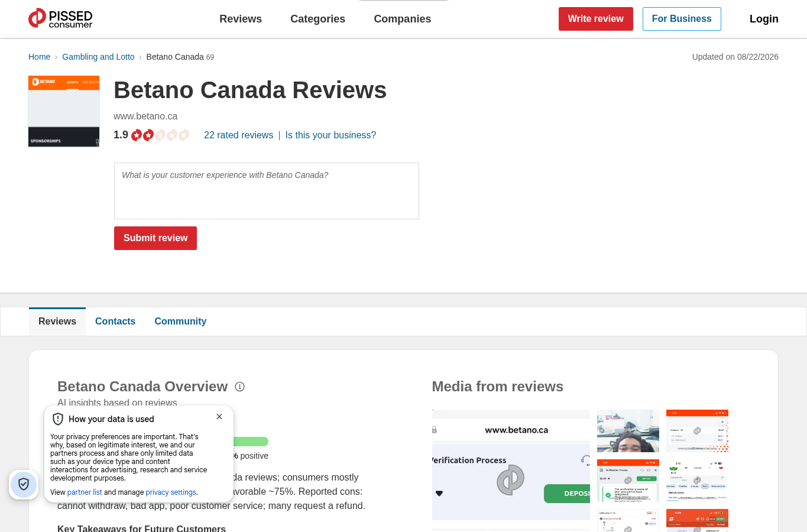The image size is (807, 532).
Task: Click the For Business button
Action: click(682, 19)
